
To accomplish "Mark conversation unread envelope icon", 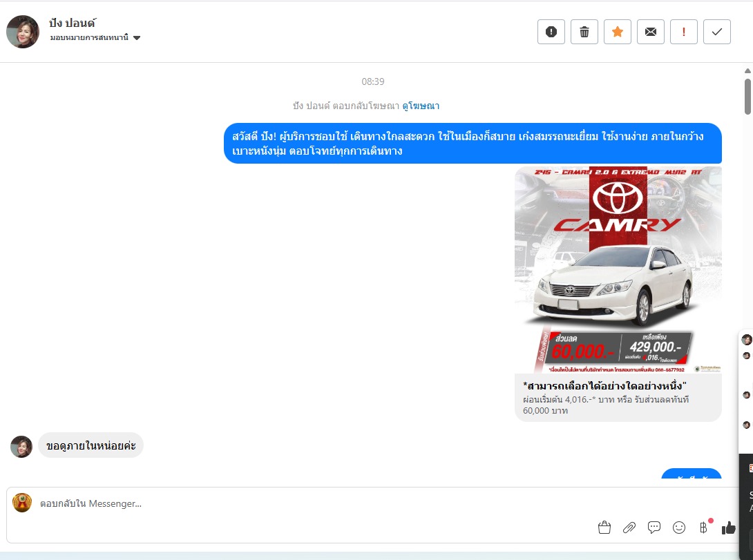I will [650, 32].
